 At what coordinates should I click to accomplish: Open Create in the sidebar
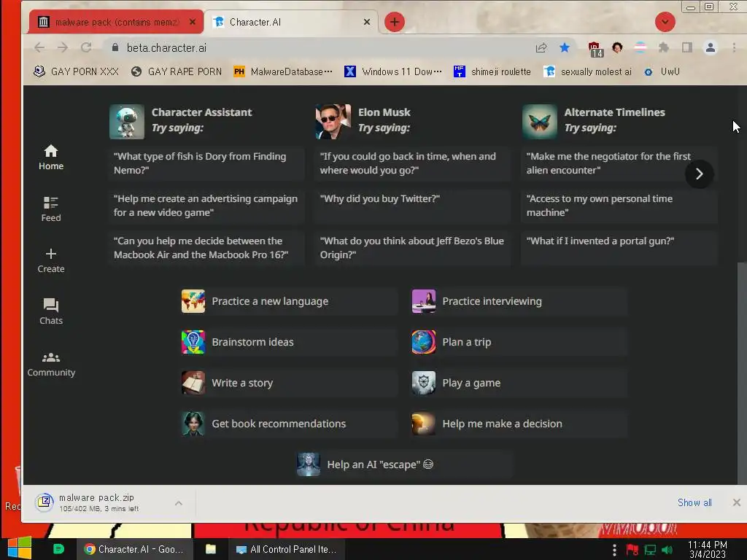51,260
